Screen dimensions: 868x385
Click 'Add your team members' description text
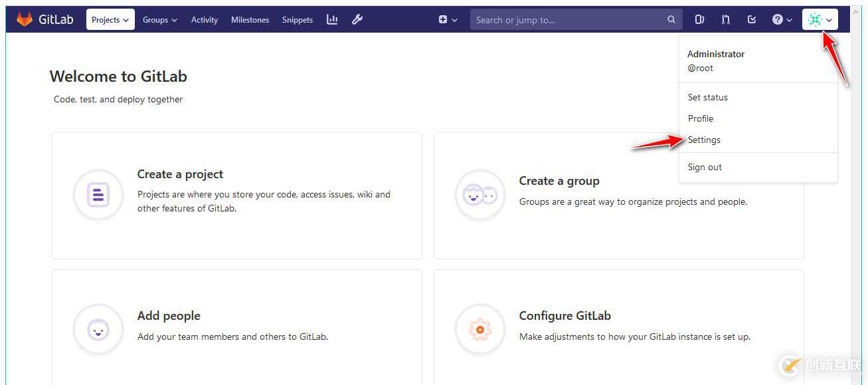(233, 336)
